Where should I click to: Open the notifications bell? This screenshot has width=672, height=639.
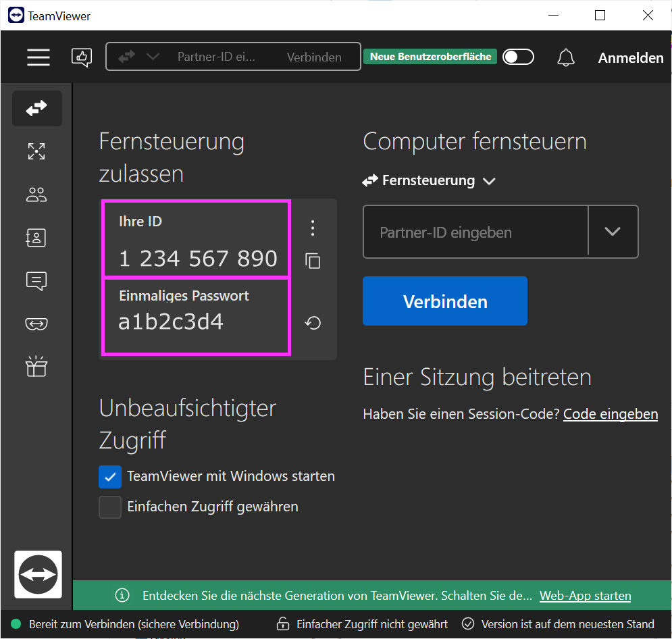click(566, 57)
